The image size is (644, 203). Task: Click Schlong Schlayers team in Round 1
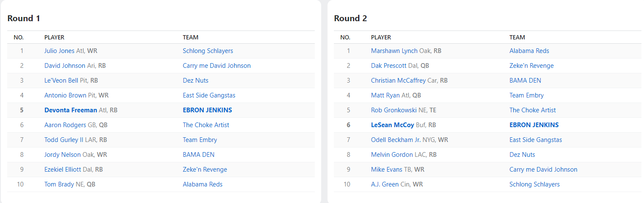(208, 51)
